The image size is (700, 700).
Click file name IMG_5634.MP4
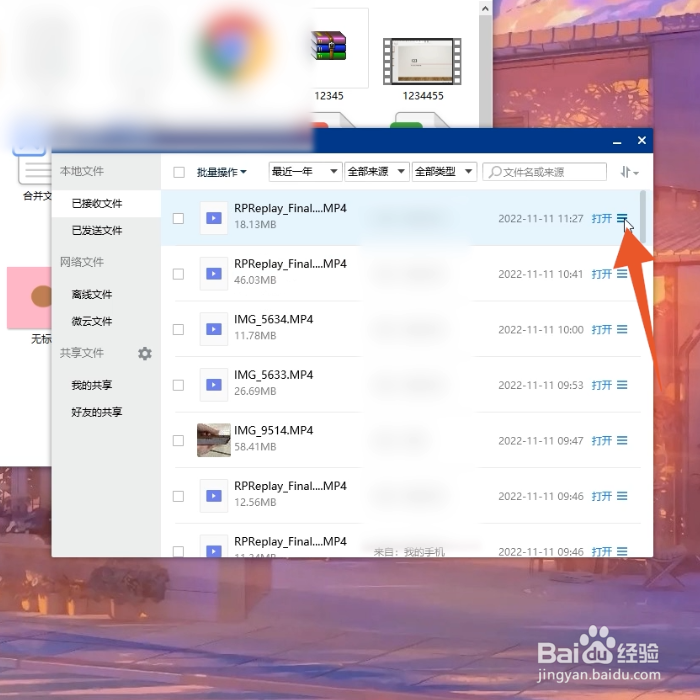[x=273, y=319]
